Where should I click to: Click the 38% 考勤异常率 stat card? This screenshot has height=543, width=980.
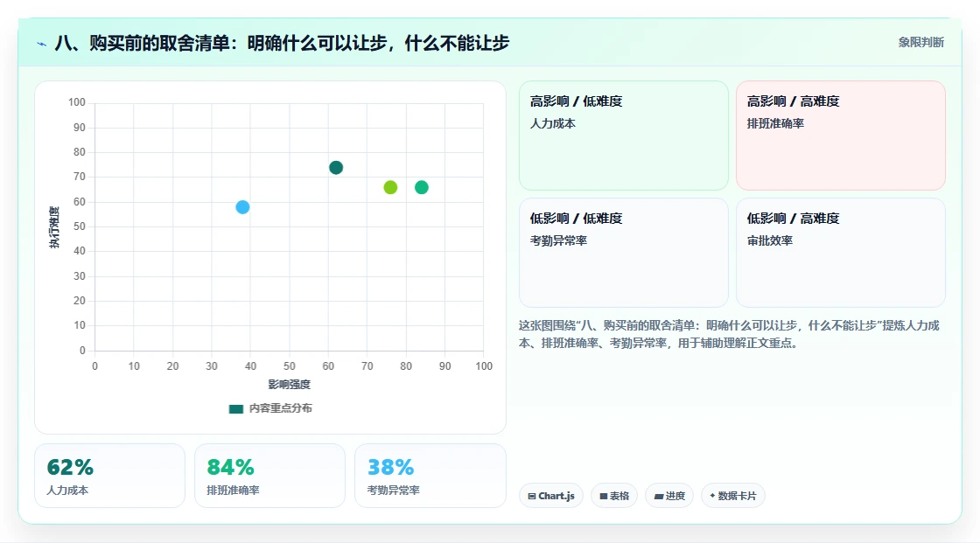click(430, 477)
